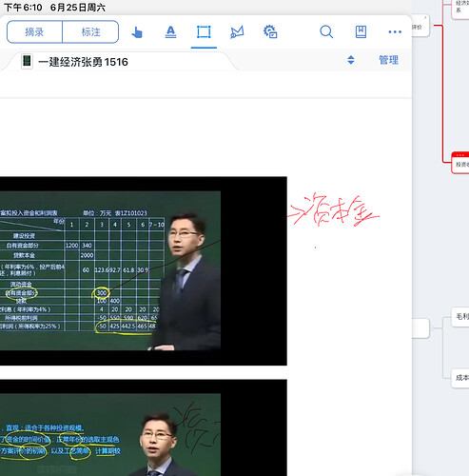
Task: Open the search magnifier
Action: point(326,32)
